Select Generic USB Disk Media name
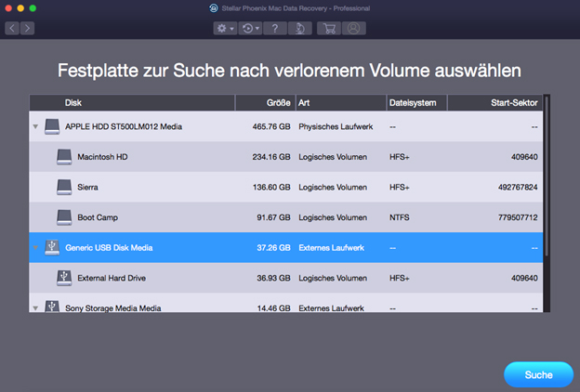The width and height of the screenshot is (580, 392). pyautogui.click(x=109, y=248)
